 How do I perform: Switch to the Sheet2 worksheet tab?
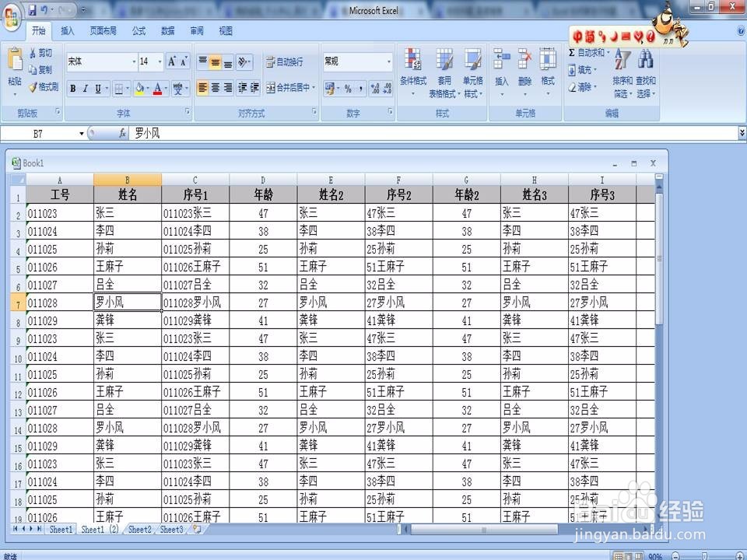[140, 530]
